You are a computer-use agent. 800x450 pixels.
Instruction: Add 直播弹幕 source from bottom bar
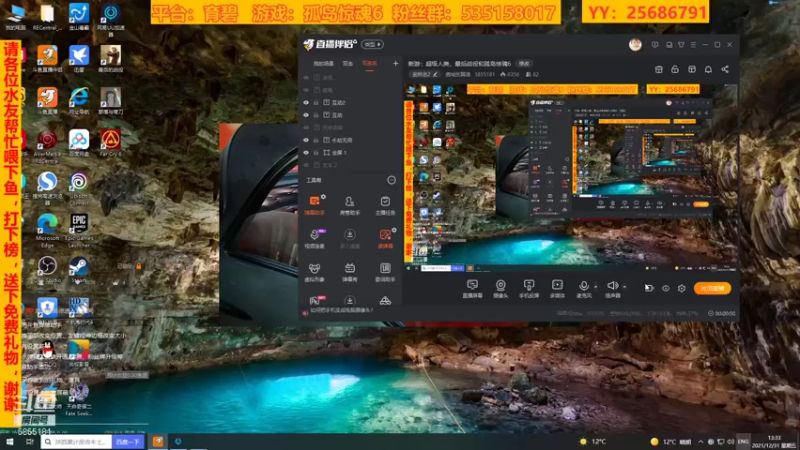[x=472, y=288]
